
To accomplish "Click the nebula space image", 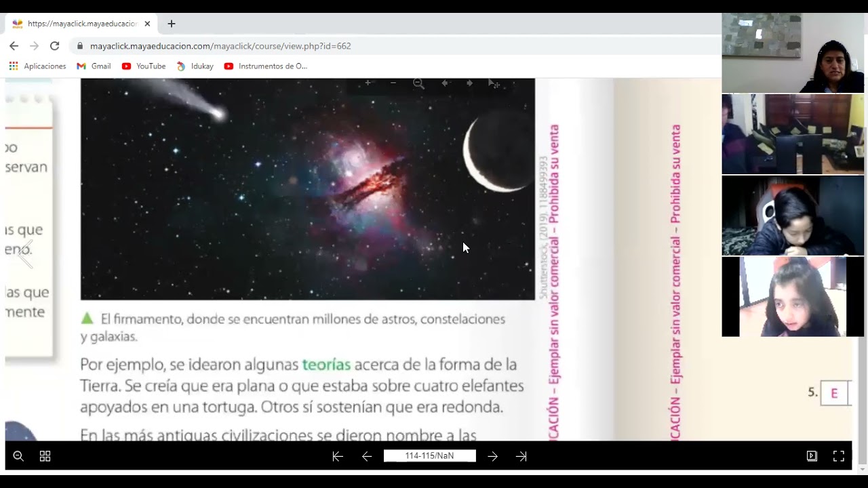I will [307, 189].
